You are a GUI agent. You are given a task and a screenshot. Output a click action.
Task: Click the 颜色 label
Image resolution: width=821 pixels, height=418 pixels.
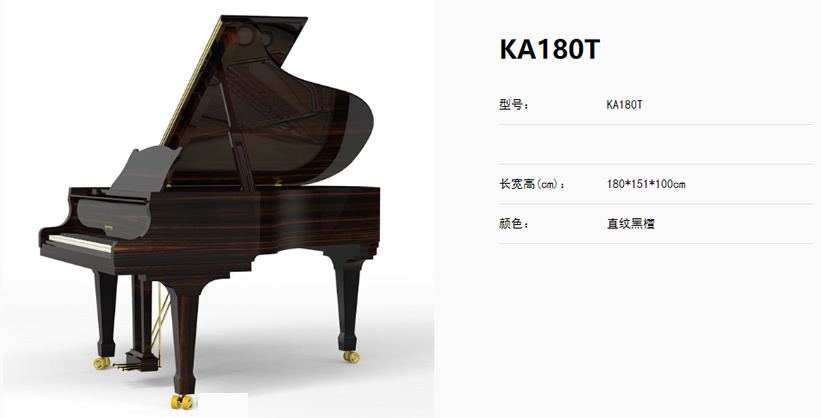click(x=514, y=224)
